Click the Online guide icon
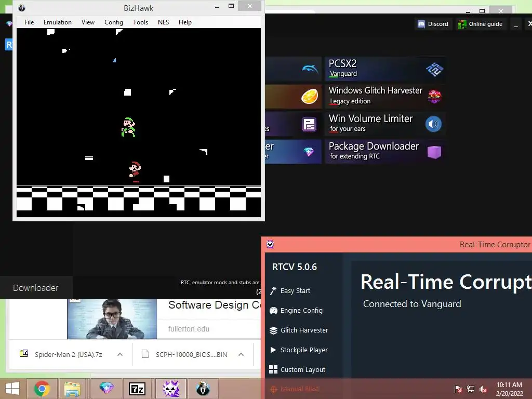This screenshot has width=532, height=399. coord(462,24)
